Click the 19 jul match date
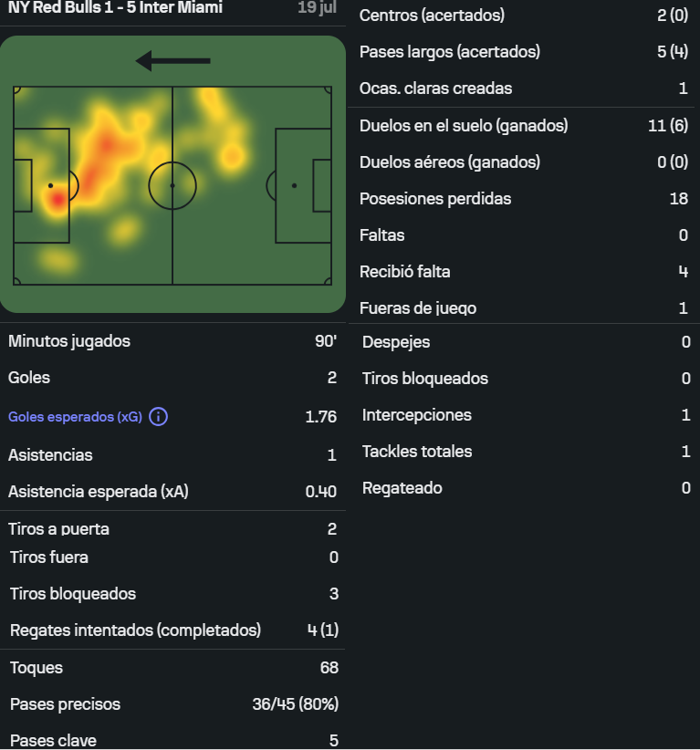Viewport: 700px width, 750px height. coord(317,7)
